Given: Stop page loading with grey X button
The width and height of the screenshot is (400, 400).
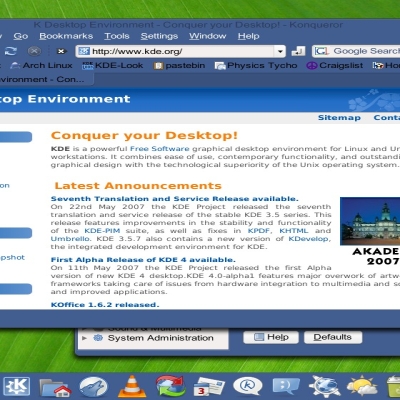Looking at the screenshot, I should 34,51.
